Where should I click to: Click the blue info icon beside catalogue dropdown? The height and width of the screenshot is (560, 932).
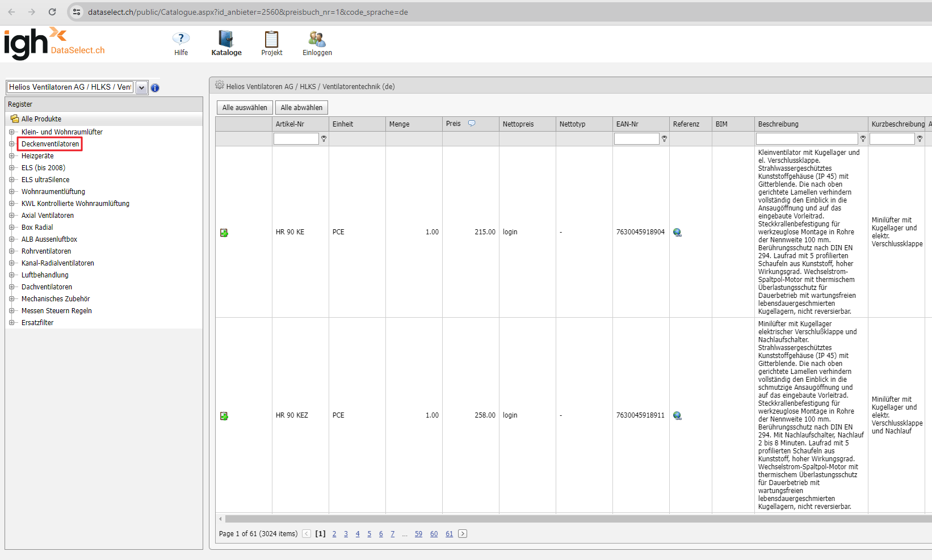coord(155,88)
